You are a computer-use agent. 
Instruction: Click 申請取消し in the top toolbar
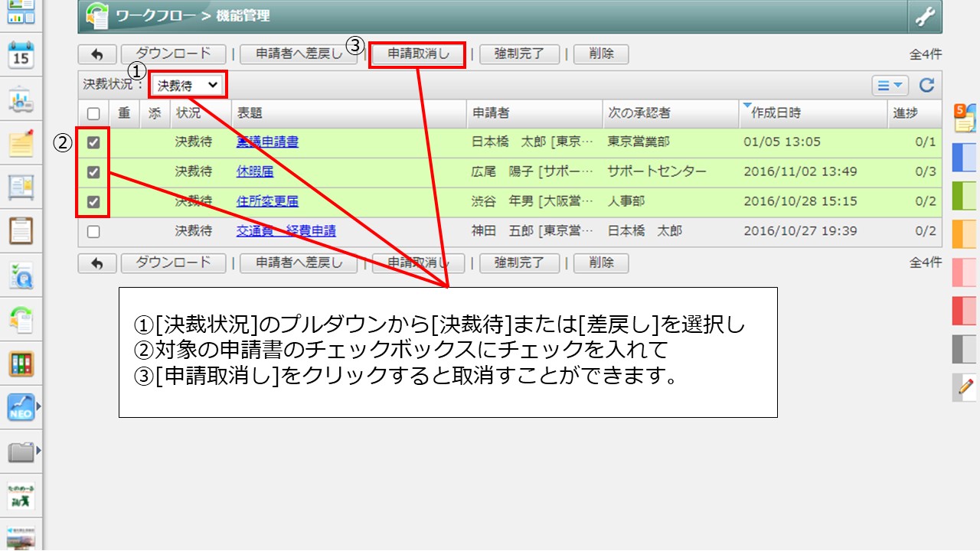417,54
